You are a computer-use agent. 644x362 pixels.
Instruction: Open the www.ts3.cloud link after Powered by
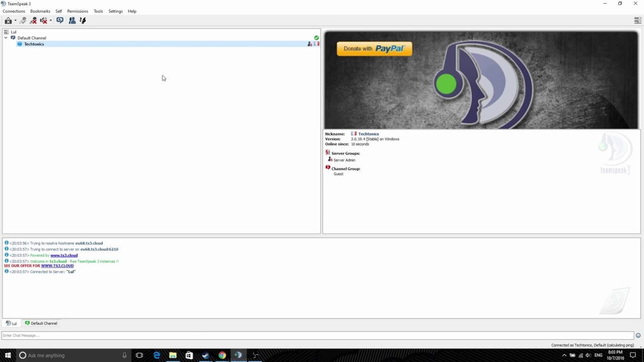coord(64,255)
